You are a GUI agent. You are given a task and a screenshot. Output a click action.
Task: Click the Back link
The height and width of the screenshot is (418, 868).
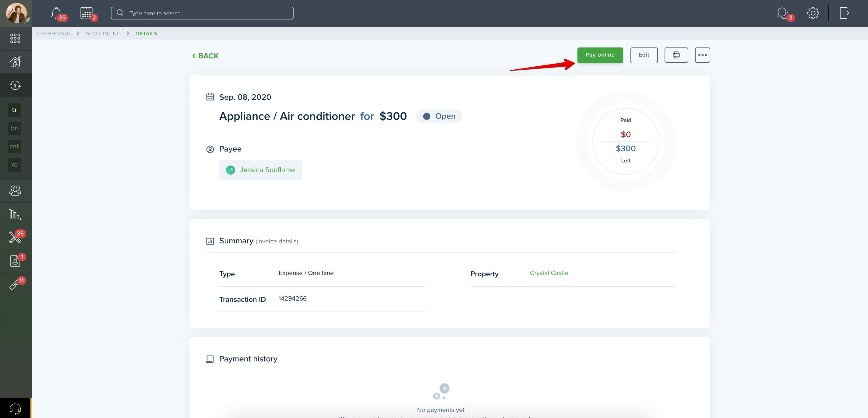(205, 56)
